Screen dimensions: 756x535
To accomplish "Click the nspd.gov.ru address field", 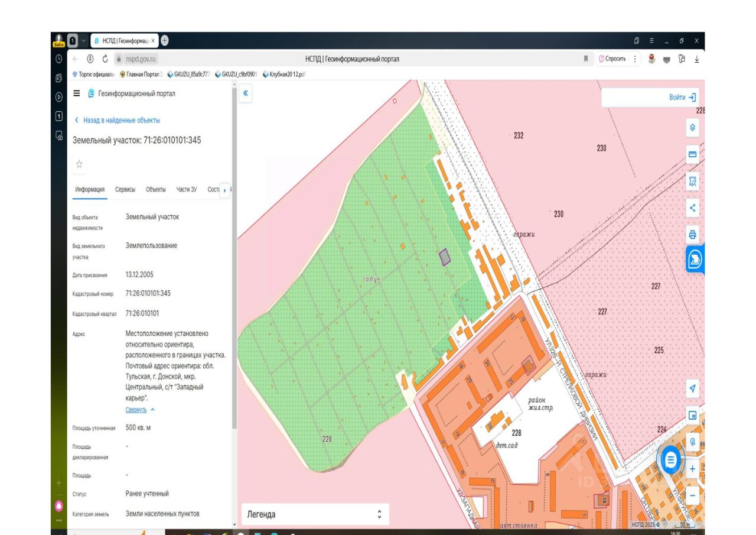I will click(x=142, y=59).
